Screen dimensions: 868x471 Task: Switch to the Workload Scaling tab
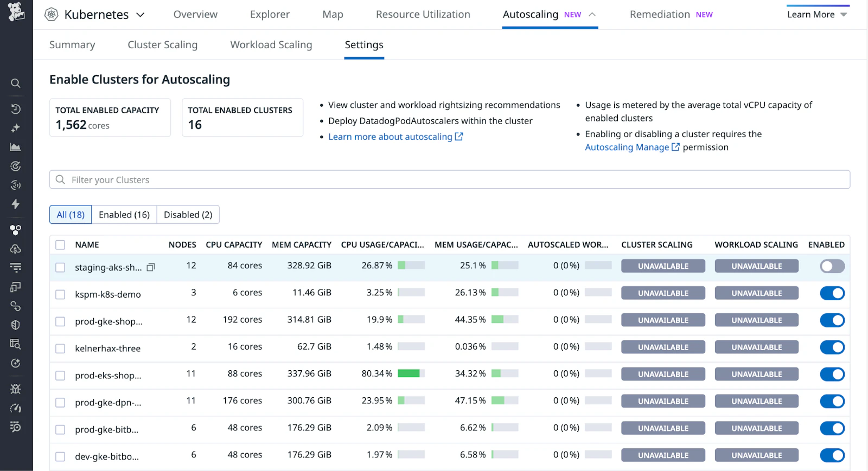point(271,45)
